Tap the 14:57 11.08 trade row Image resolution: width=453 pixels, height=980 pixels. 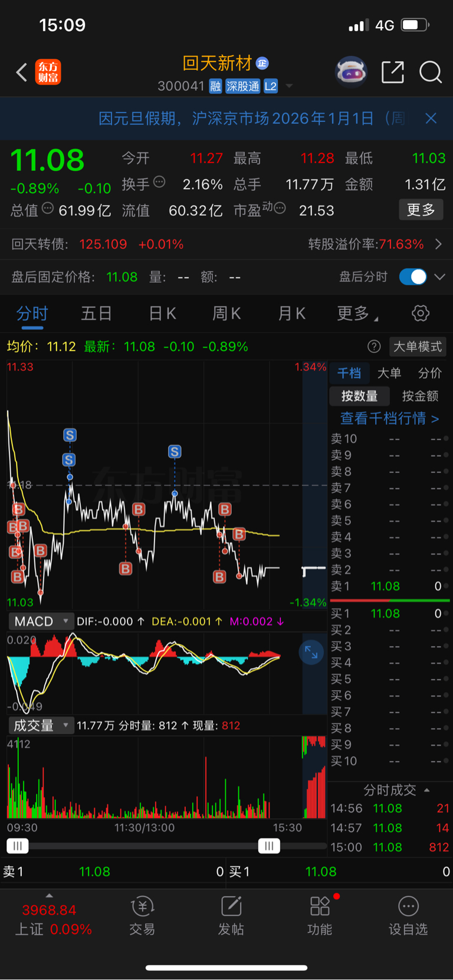click(389, 828)
